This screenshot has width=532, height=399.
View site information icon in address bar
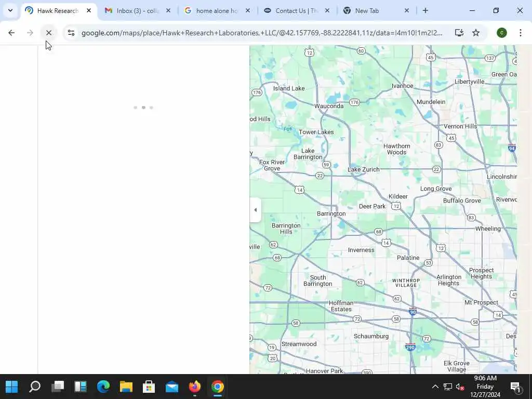[x=71, y=33]
